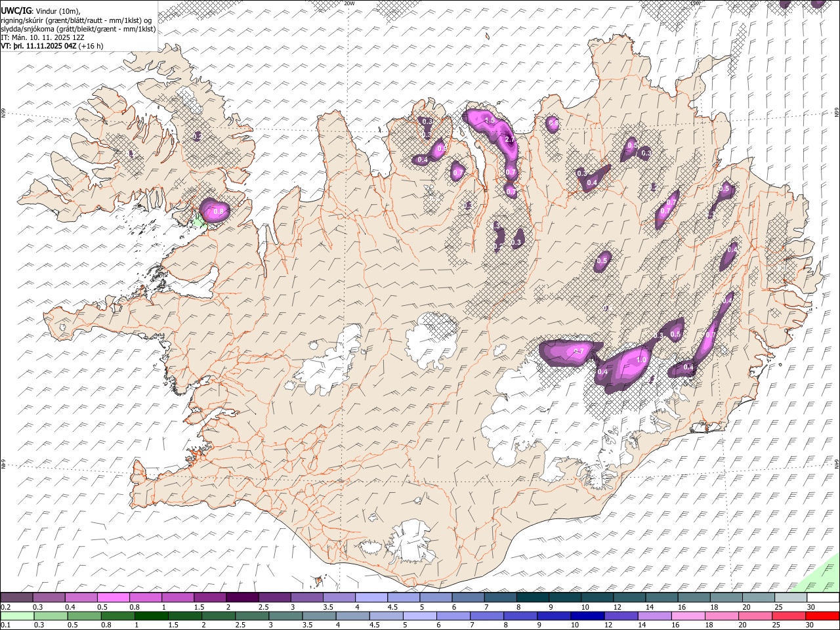Click the '15W' longitude label at top
The height and width of the screenshot is (630, 840).
tap(695, 3)
